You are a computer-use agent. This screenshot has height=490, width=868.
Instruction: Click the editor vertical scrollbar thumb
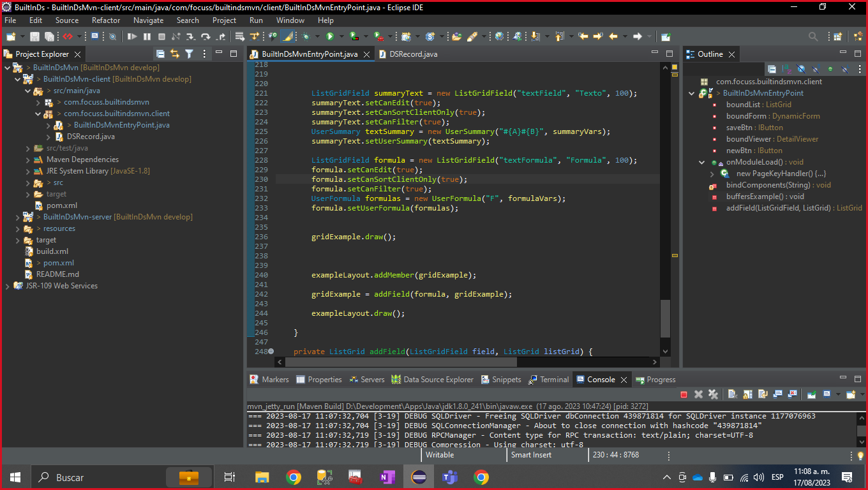(x=666, y=318)
